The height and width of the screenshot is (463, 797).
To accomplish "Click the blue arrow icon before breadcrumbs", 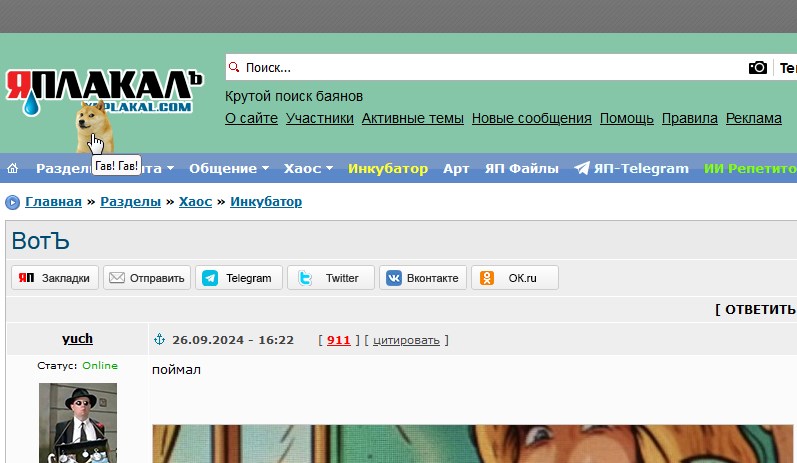I will 12,202.
